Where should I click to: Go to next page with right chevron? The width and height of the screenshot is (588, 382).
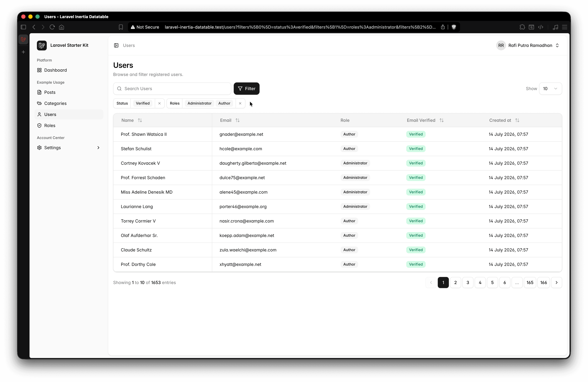557,282
